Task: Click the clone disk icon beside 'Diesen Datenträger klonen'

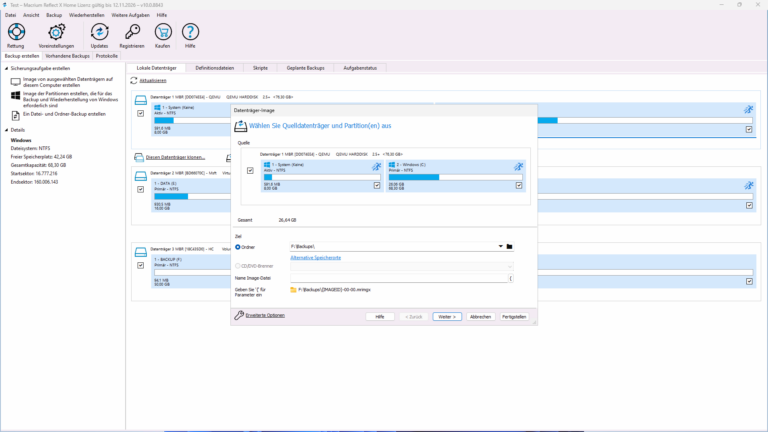Action: pyautogui.click(x=139, y=157)
